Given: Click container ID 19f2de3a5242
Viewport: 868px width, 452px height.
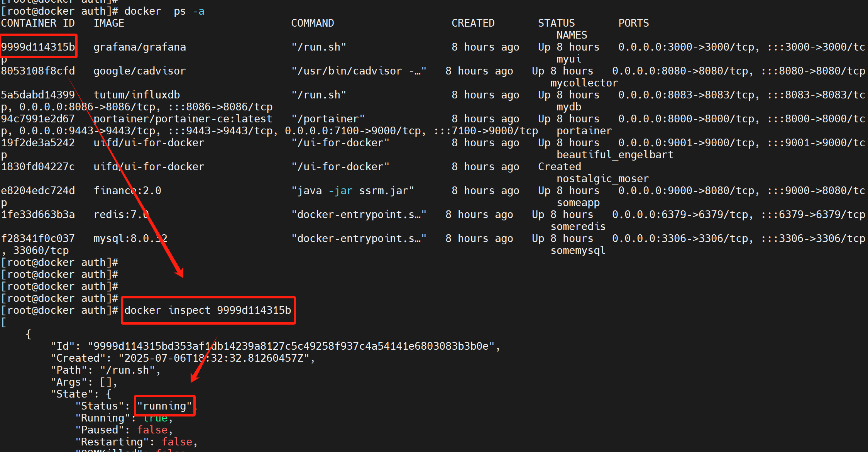Looking at the screenshot, I should click(38, 142).
